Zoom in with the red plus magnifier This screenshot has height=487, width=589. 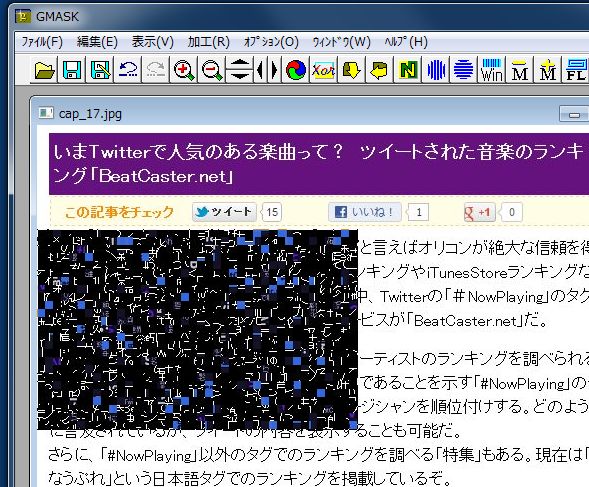[x=184, y=70]
